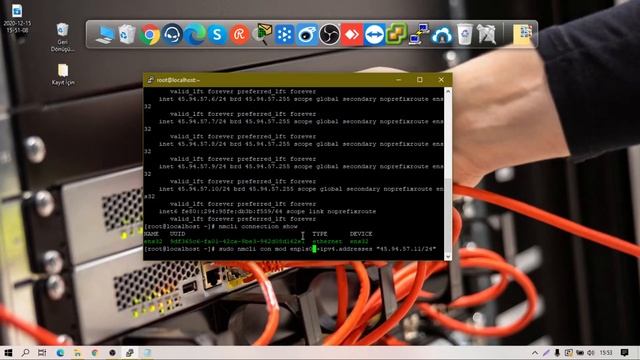Open the Action Center notifications

pyautogui.click(x=624, y=353)
